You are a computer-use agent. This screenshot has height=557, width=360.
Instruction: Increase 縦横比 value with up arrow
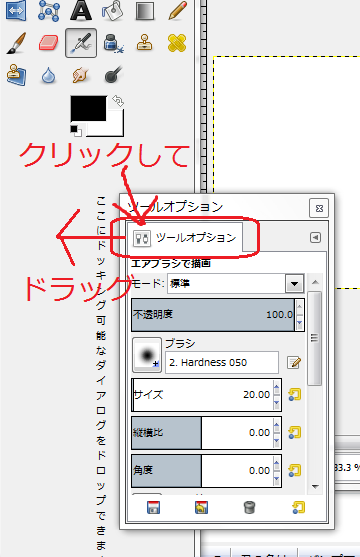click(x=276, y=425)
